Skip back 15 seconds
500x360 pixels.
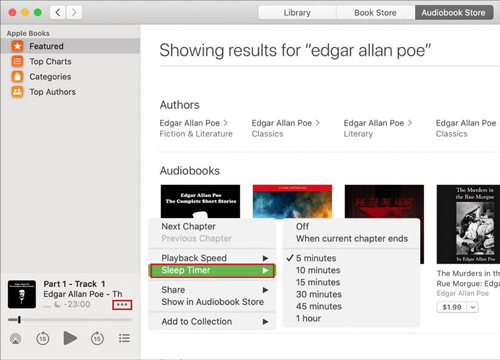(x=43, y=339)
